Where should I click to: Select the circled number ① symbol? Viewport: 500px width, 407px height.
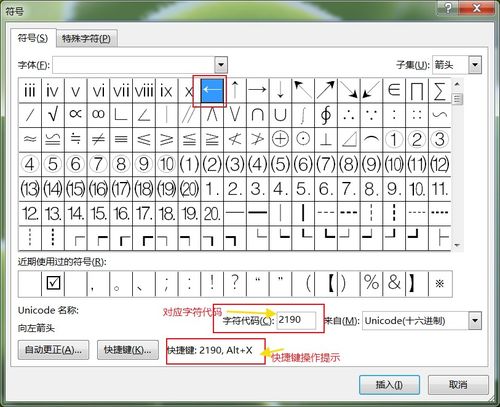[x=394, y=139]
